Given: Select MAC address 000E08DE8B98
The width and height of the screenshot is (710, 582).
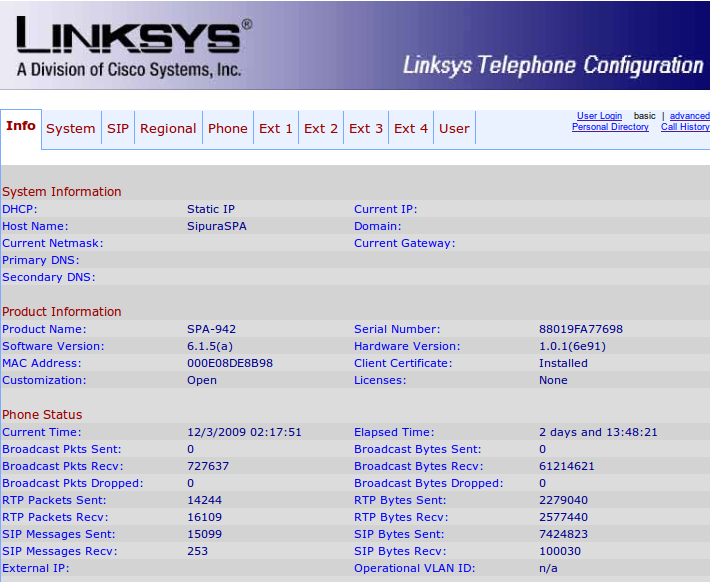Looking at the screenshot, I should 230,363.
